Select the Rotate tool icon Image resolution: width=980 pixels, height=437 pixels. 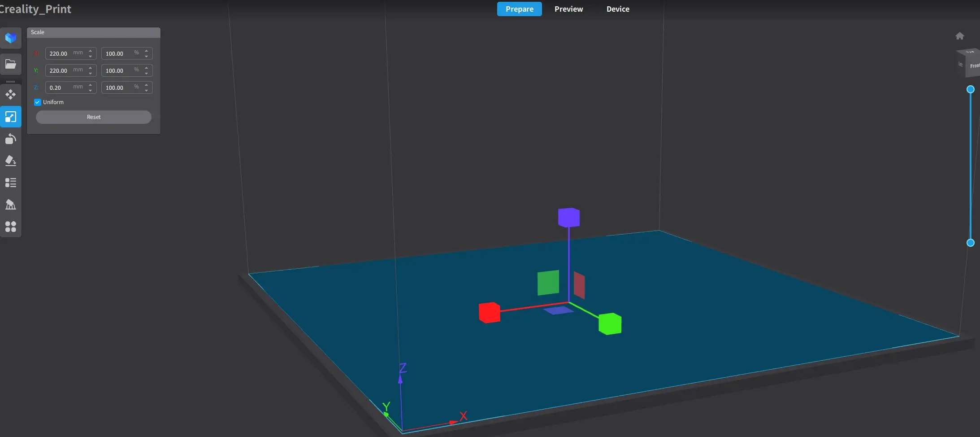[11, 139]
